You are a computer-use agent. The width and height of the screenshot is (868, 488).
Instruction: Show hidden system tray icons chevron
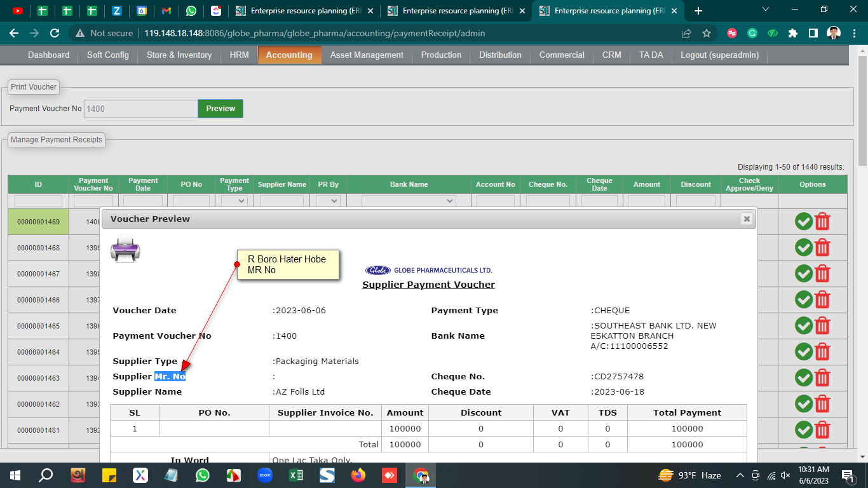pyautogui.click(x=740, y=475)
